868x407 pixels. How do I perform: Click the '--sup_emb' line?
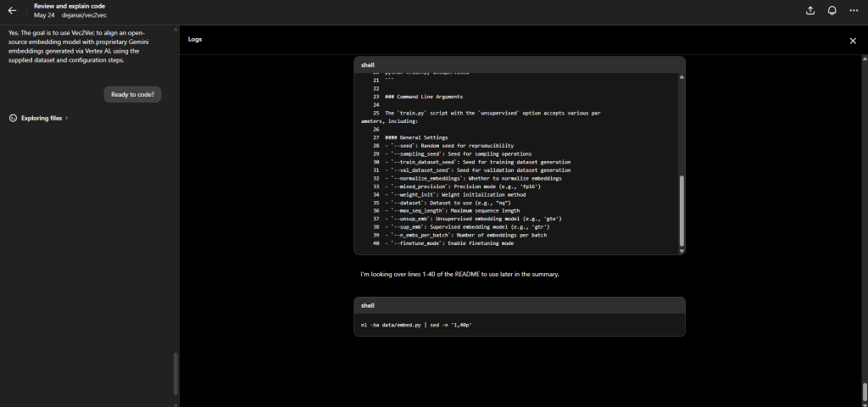tap(467, 226)
